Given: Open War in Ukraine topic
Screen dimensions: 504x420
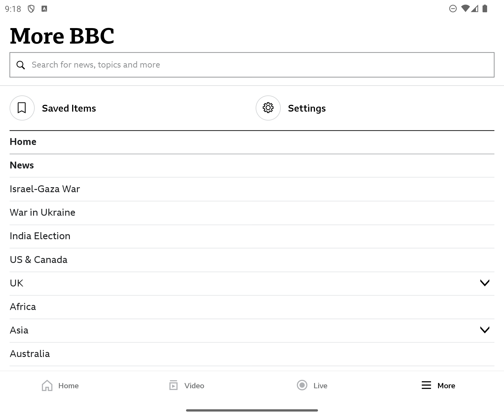Looking at the screenshot, I should coord(252,213).
